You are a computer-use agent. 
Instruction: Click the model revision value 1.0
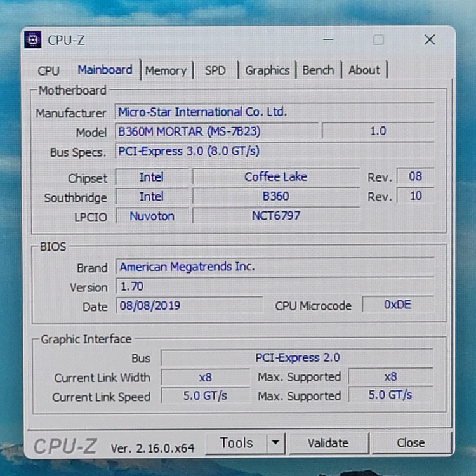[378, 131]
